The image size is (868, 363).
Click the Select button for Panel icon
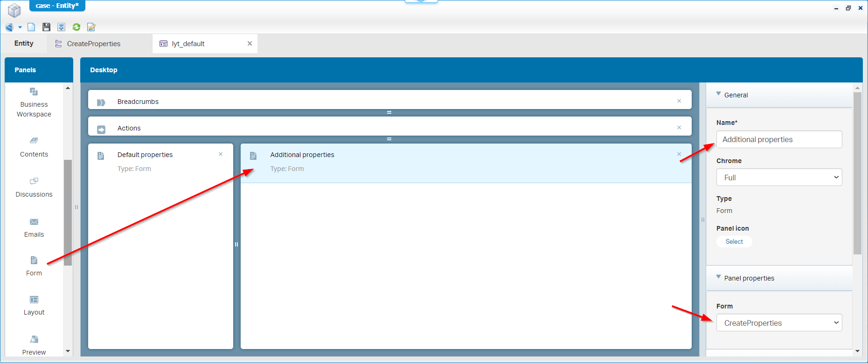(x=734, y=241)
